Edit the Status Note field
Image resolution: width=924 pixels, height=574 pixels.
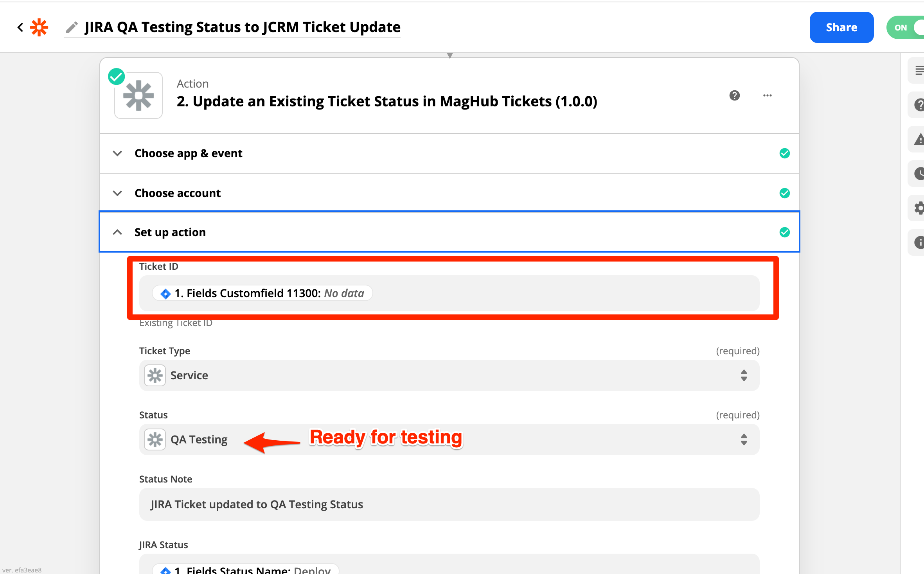[x=449, y=504]
